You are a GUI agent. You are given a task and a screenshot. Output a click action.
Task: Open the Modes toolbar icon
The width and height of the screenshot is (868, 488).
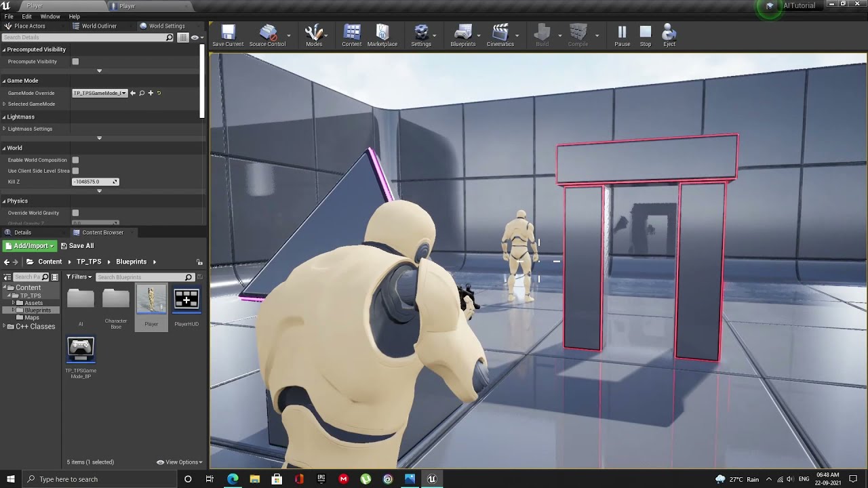pos(314,36)
